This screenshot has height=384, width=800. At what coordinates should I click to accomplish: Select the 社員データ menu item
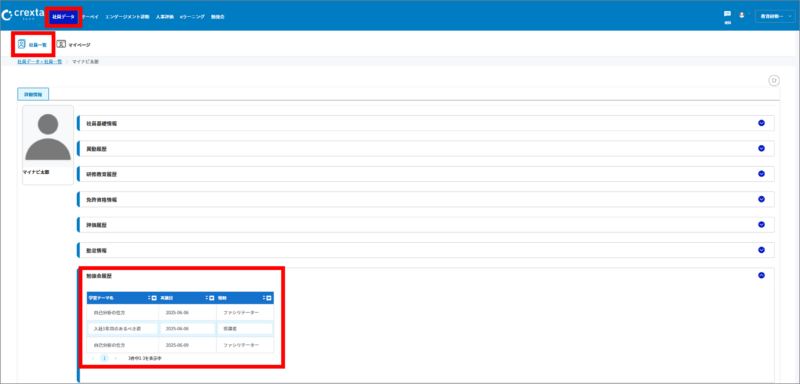pyautogui.click(x=63, y=17)
